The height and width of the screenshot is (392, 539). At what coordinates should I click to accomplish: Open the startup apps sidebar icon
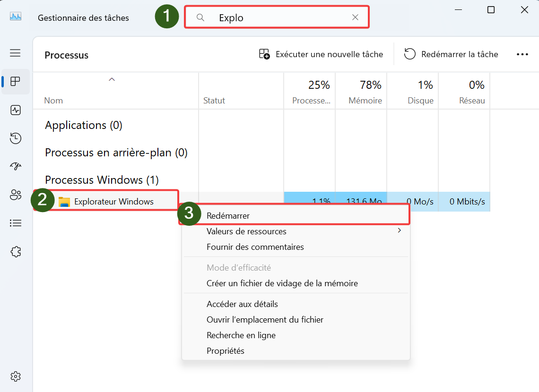pyautogui.click(x=15, y=166)
